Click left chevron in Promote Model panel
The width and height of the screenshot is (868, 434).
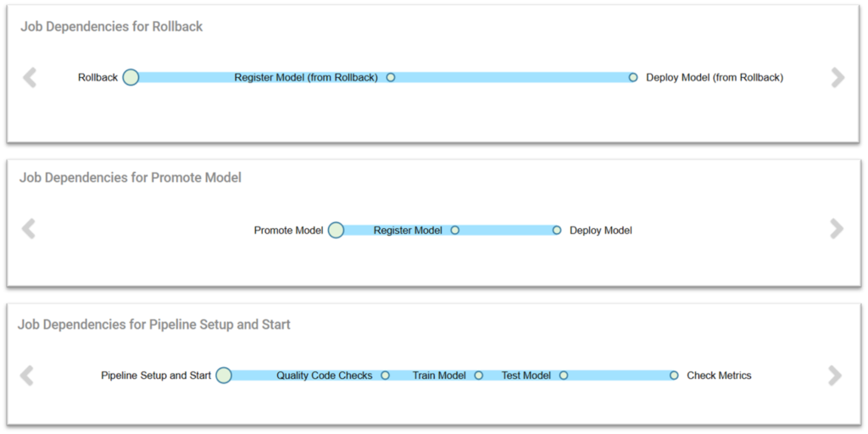28,229
